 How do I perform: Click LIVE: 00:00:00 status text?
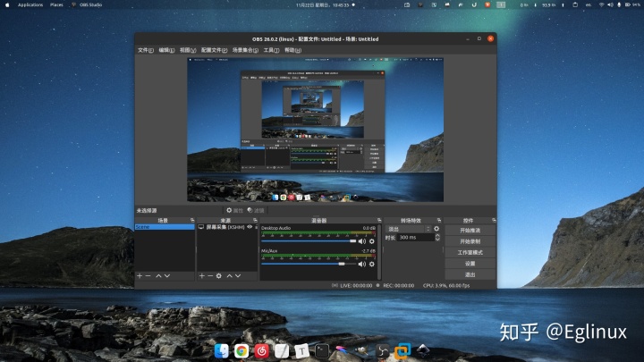[356, 285]
